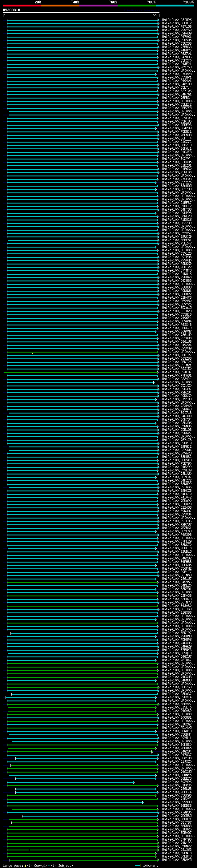Select label UniRef100_P46300
The width and height of the screenshot is (197, 868).
tap(177, 416)
